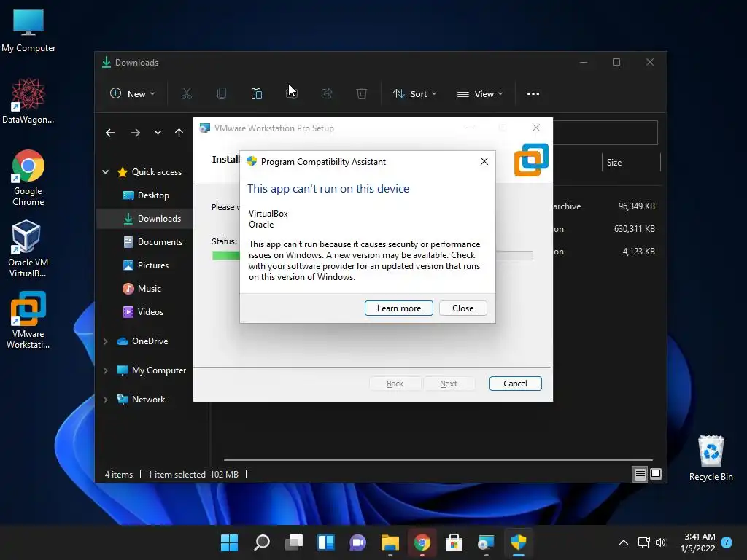Viewport: 747px width, 560px height.
Task: Open File Explorer from taskbar
Action: (x=390, y=542)
